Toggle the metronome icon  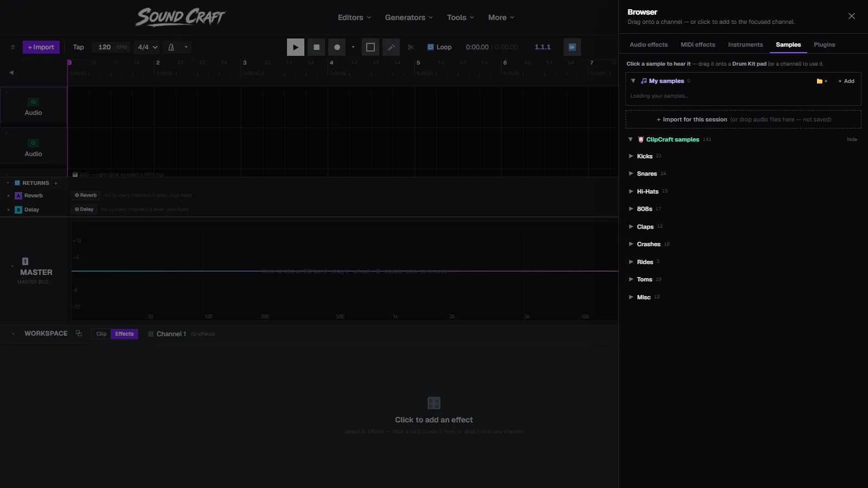171,47
